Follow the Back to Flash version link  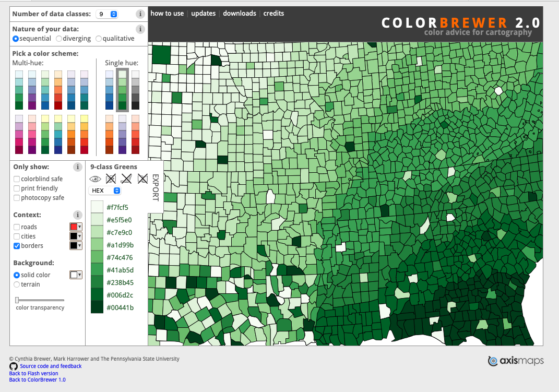coord(33,373)
